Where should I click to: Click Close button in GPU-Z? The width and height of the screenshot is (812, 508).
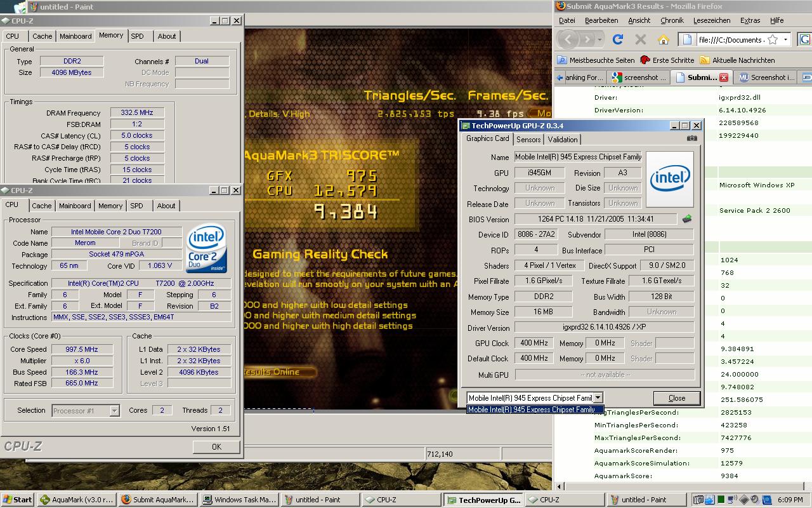(677, 398)
